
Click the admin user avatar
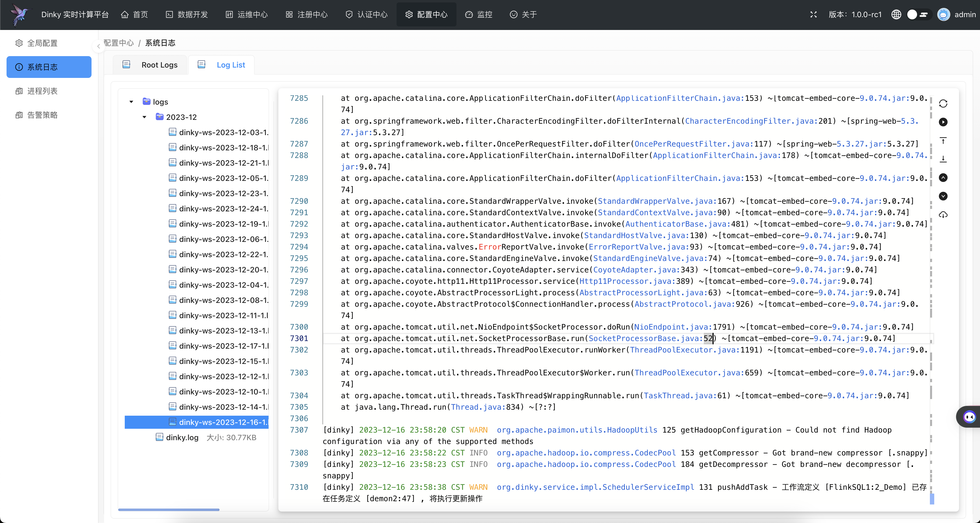point(944,14)
